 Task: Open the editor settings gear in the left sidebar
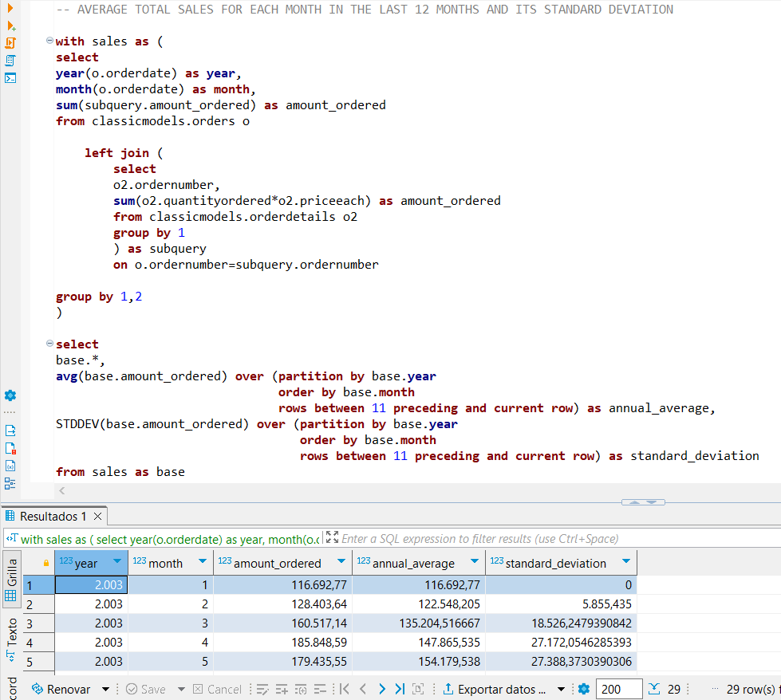point(10,395)
